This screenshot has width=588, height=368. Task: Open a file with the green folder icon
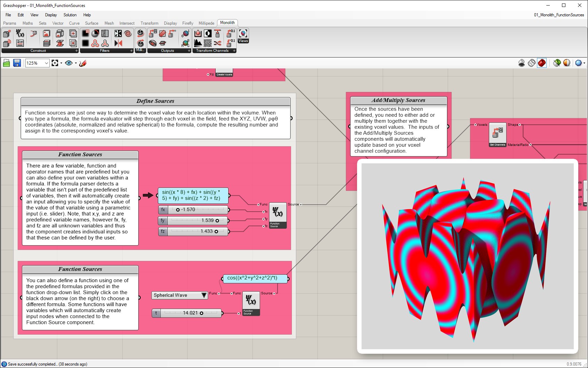coord(7,63)
